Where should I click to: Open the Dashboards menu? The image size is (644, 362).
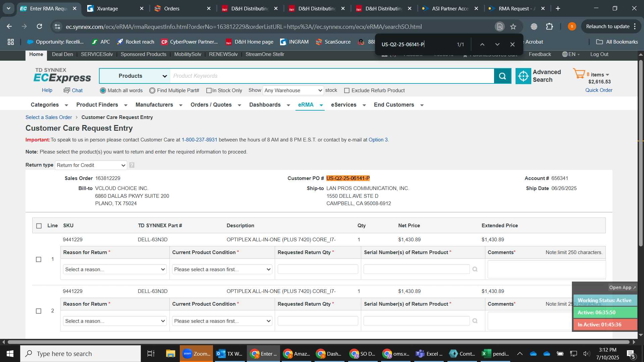tap(269, 105)
